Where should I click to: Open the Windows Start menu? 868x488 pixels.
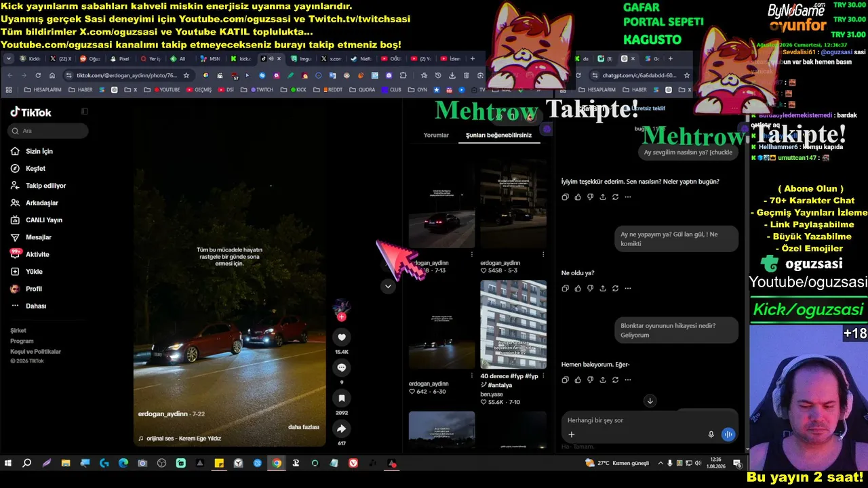(x=8, y=464)
